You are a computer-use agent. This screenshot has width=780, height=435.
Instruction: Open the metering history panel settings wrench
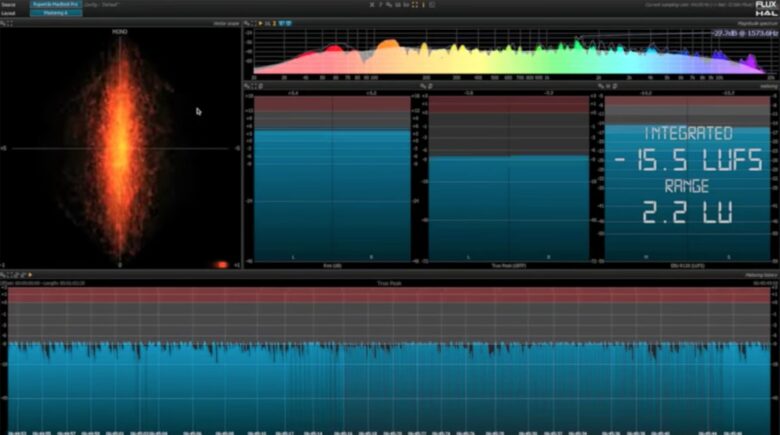click(3, 276)
